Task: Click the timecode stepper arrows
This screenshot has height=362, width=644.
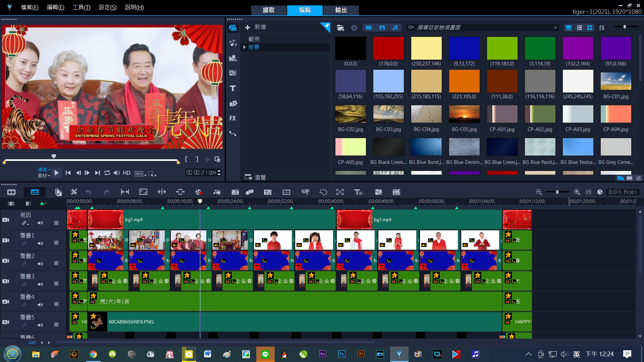Action: (219, 173)
